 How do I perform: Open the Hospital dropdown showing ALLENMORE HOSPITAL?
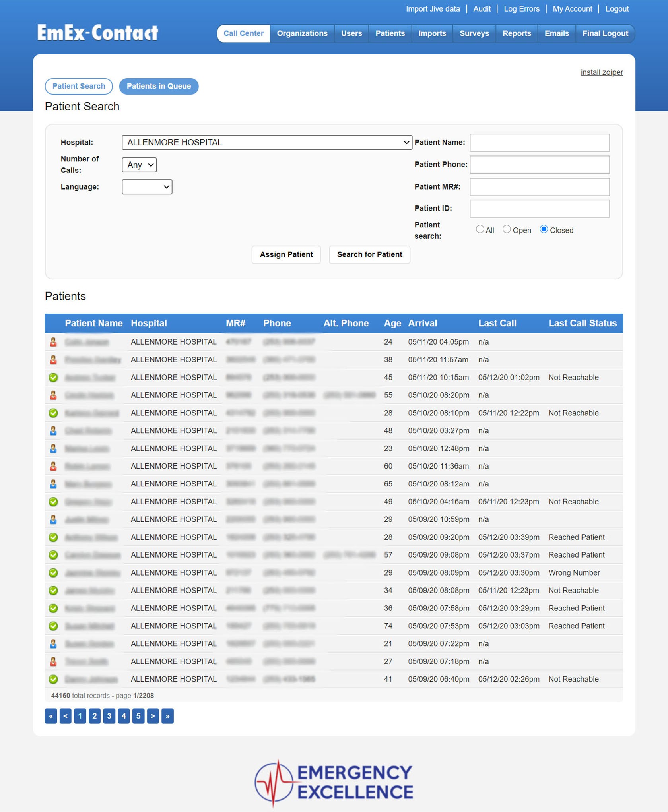pyautogui.click(x=266, y=142)
